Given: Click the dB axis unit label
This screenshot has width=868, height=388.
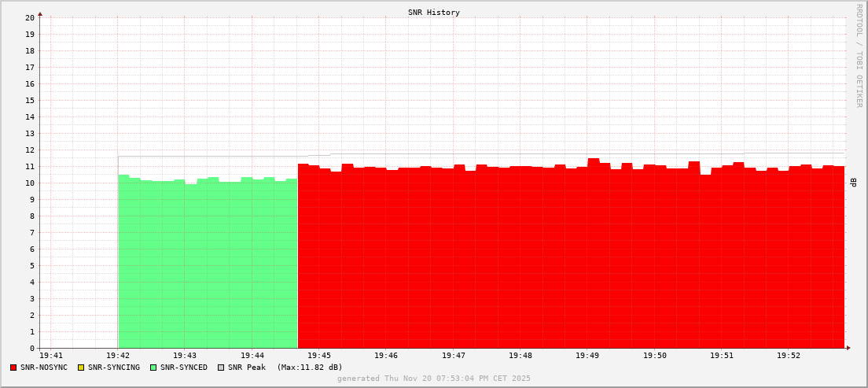Looking at the screenshot, I should (x=854, y=183).
